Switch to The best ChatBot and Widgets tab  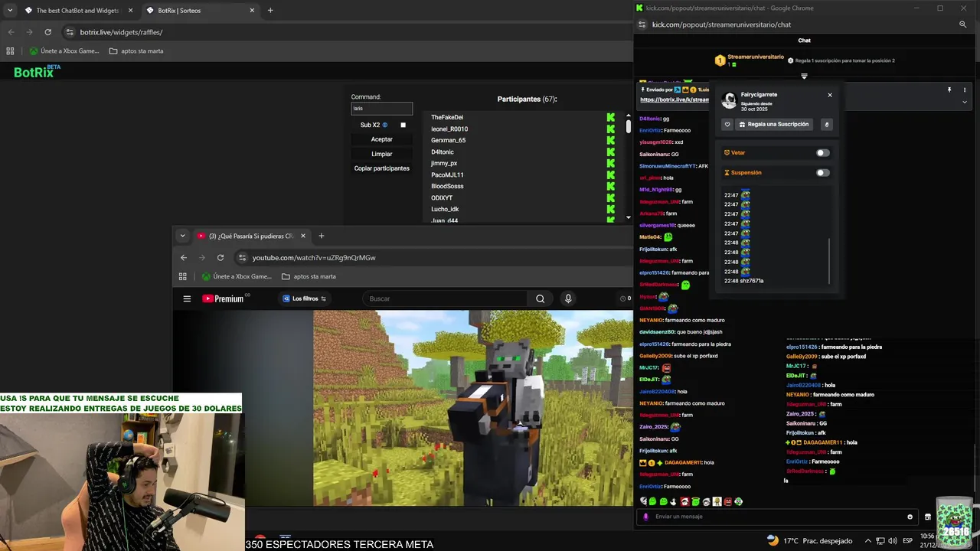click(x=79, y=11)
